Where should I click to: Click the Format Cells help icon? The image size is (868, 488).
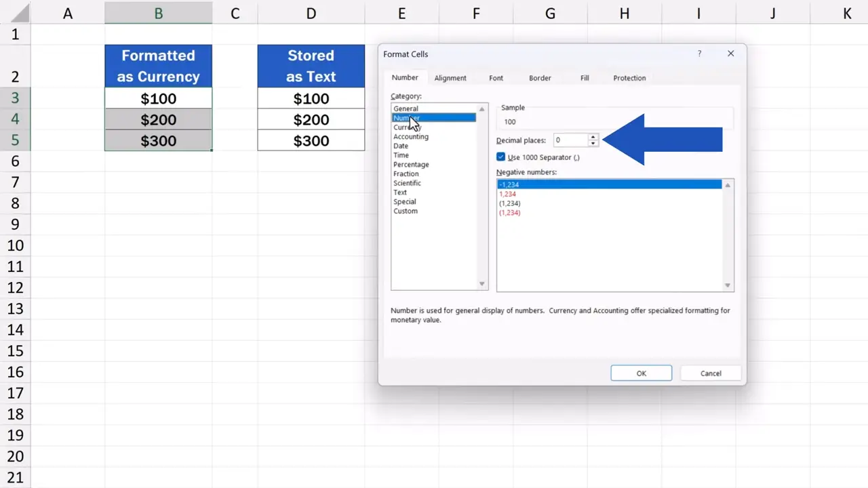coord(699,54)
